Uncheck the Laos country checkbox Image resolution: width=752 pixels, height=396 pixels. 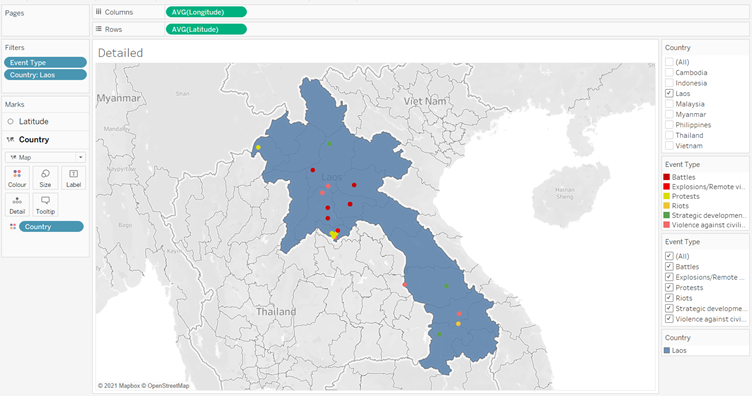[669, 93]
